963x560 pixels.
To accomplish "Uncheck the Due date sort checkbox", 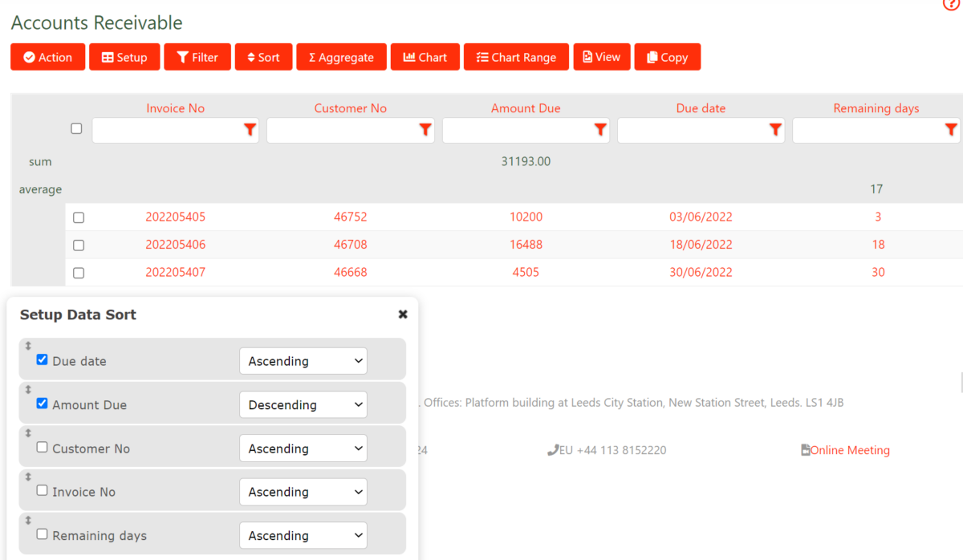I will pyautogui.click(x=42, y=359).
